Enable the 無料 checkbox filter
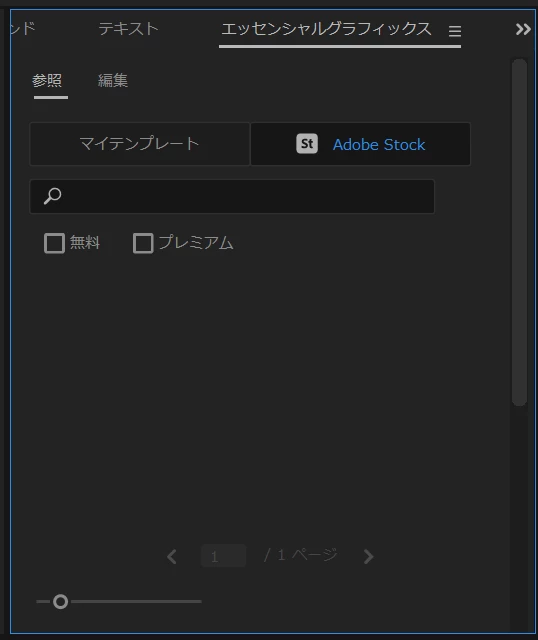 [54, 243]
